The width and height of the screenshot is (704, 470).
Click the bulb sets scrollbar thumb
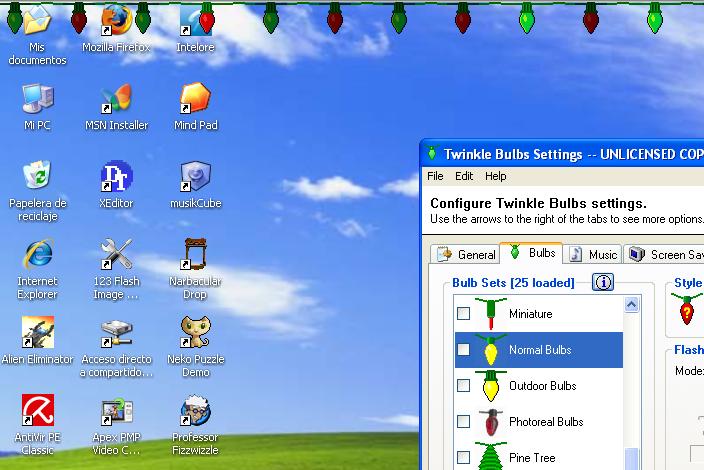tap(631, 459)
